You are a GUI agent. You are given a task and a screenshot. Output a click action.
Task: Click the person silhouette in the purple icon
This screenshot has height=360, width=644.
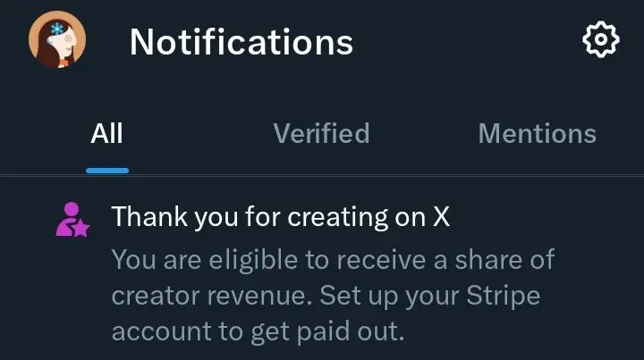[68, 218]
